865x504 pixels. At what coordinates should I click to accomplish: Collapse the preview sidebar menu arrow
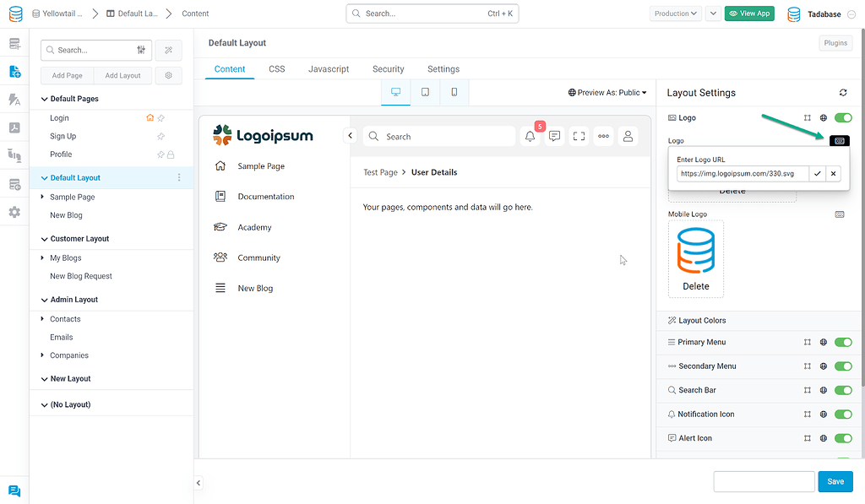tap(350, 136)
